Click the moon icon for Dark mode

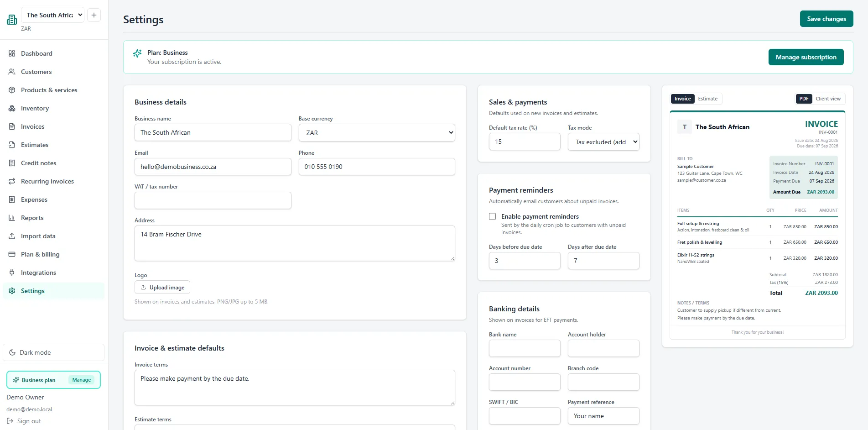[x=12, y=352]
